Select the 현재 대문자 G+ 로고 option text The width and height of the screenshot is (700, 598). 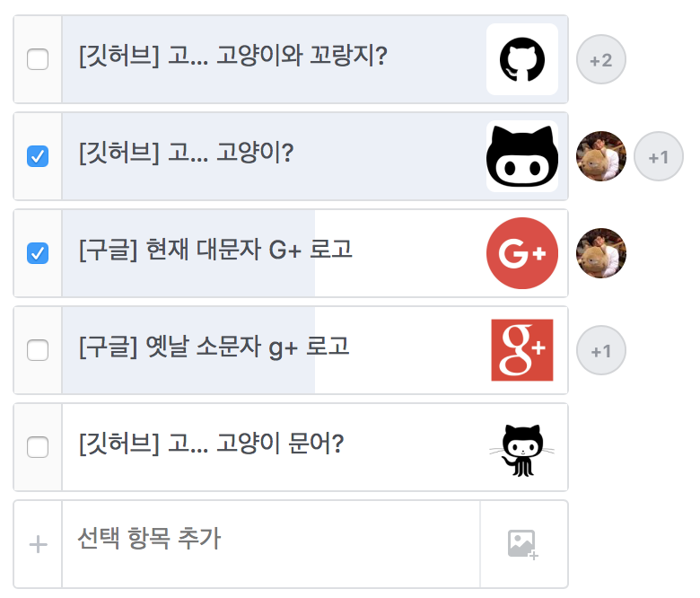click(x=215, y=250)
